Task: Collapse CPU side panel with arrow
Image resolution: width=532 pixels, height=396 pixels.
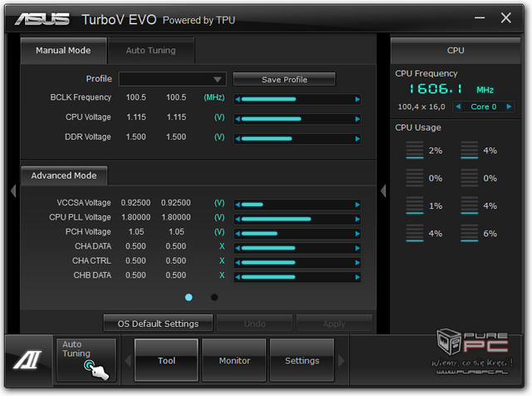Action: (x=383, y=191)
